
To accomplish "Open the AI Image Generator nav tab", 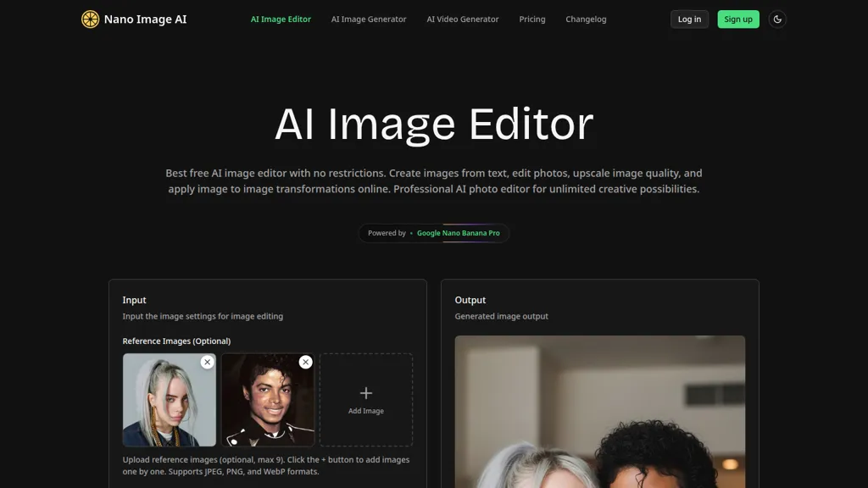I will click(369, 19).
